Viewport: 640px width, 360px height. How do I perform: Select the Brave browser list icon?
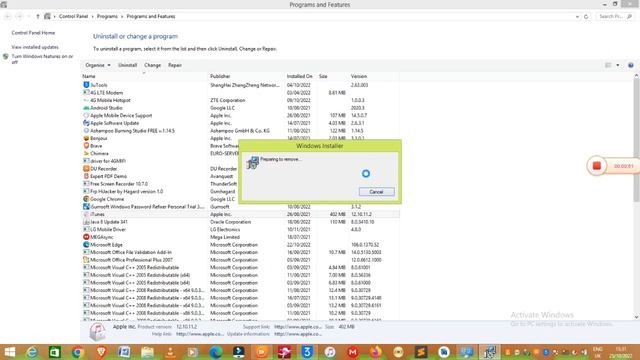pyautogui.click(x=86, y=146)
